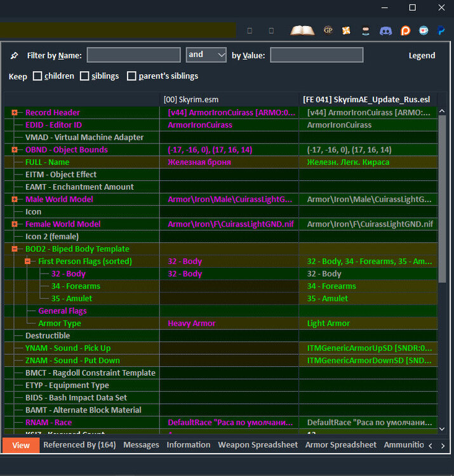The width and height of the screenshot is (454, 476).
Task: Click the scroll-up arrow of record view
Action: point(442,111)
